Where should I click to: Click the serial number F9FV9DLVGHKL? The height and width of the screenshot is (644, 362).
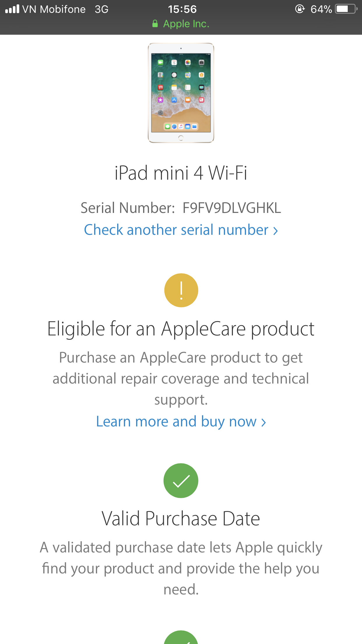pyautogui.click(x=232, y=208)
